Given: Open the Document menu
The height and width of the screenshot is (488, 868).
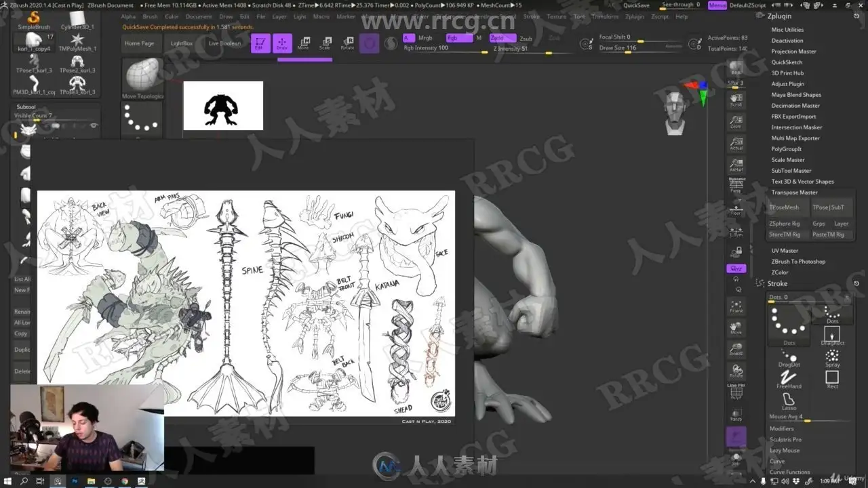Looking at the screenshot, I should 199,16.
